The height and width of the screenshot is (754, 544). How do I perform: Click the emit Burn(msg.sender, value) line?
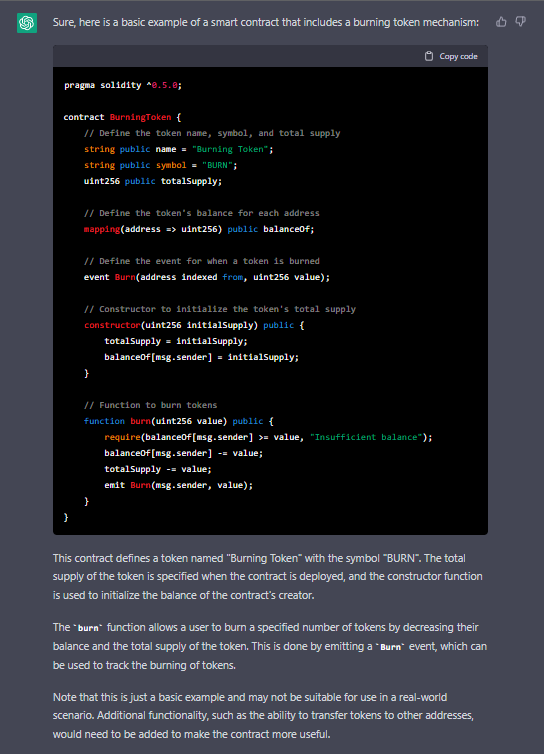178,485
